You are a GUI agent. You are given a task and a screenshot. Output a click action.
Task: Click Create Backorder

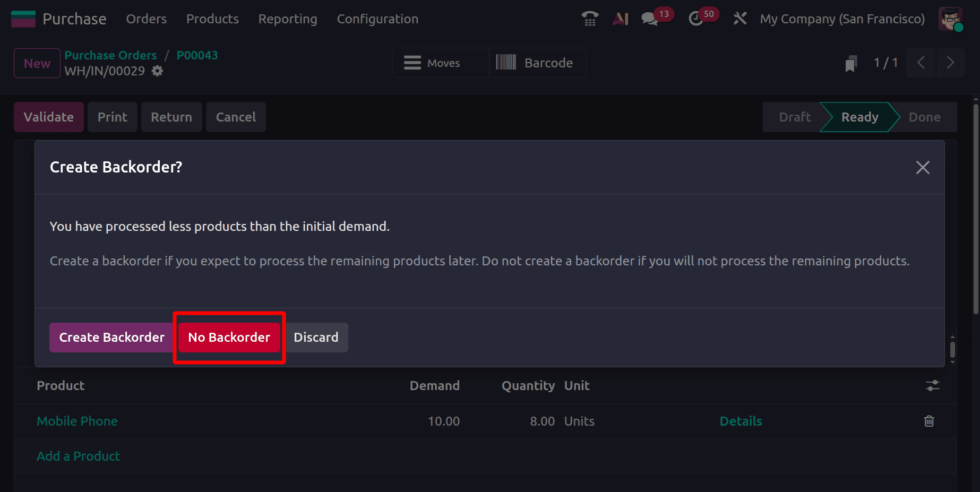pyautogui.click(x=111, y=337)
